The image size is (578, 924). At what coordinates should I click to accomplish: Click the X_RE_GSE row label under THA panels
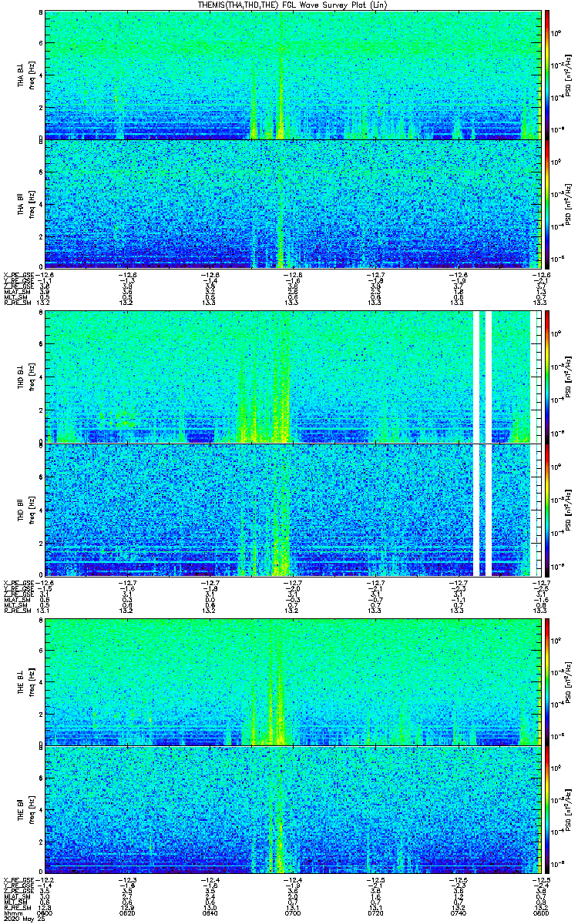[x=18, y=273]
